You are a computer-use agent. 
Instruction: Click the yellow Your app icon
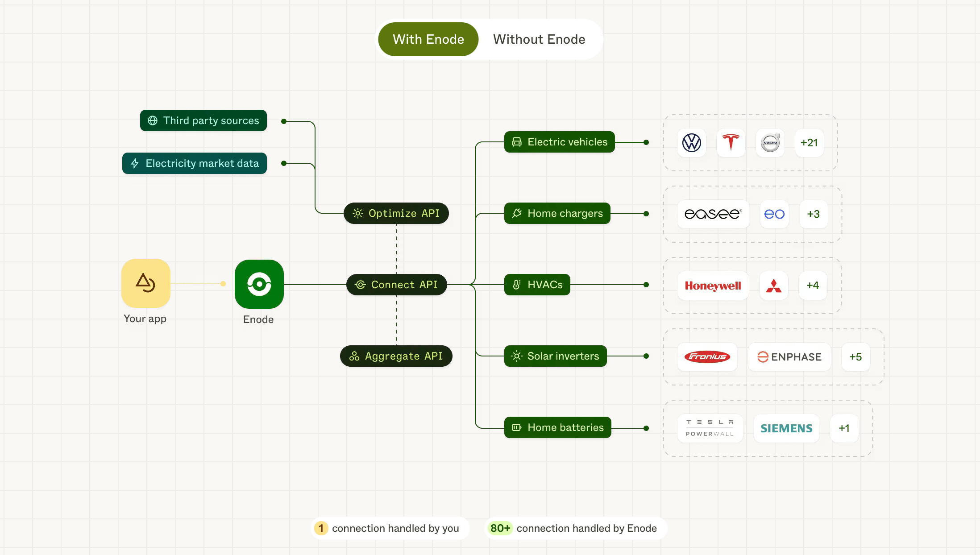click(146, 283)
